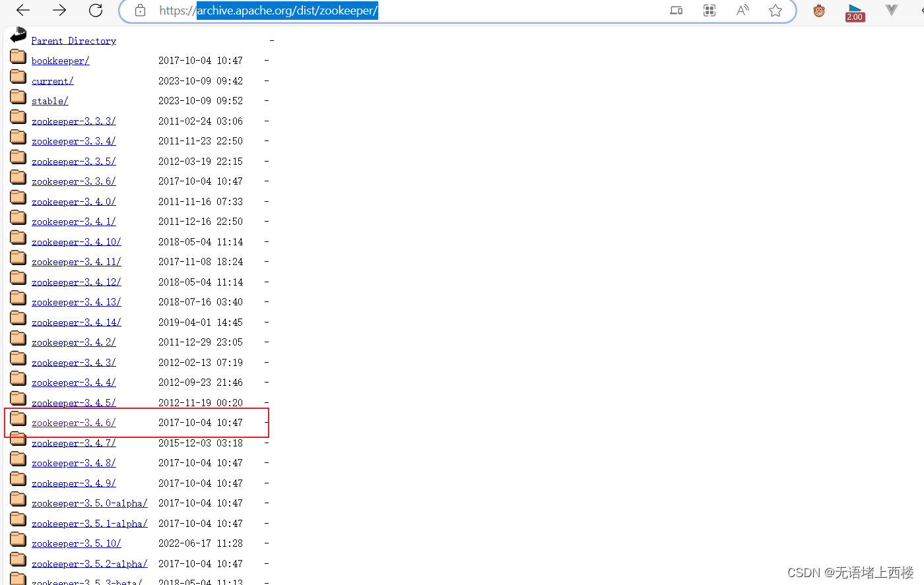924x585 pixels.
Task: Click the QR/apps grid icon in address bar
Action: pyautogui.click(x=709, y=10)
